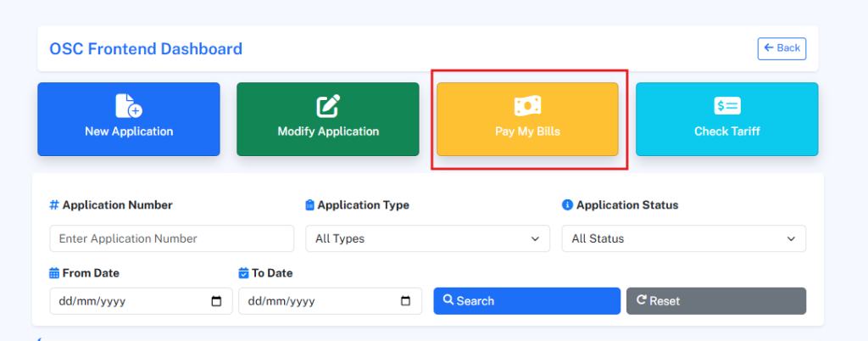Focus the Enter Application Number field
This screenshot has height=341, width=868.
pos(171,238)
